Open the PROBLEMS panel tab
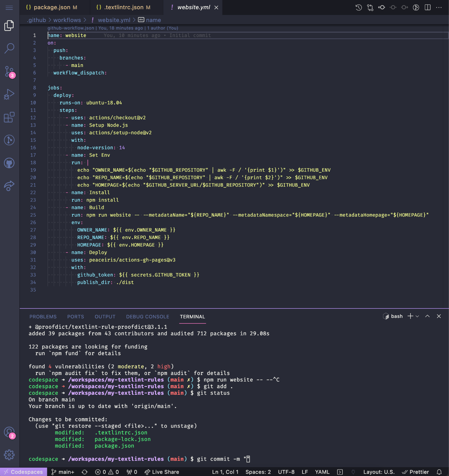This screenshot has height=476, width=449. point(43,317)
